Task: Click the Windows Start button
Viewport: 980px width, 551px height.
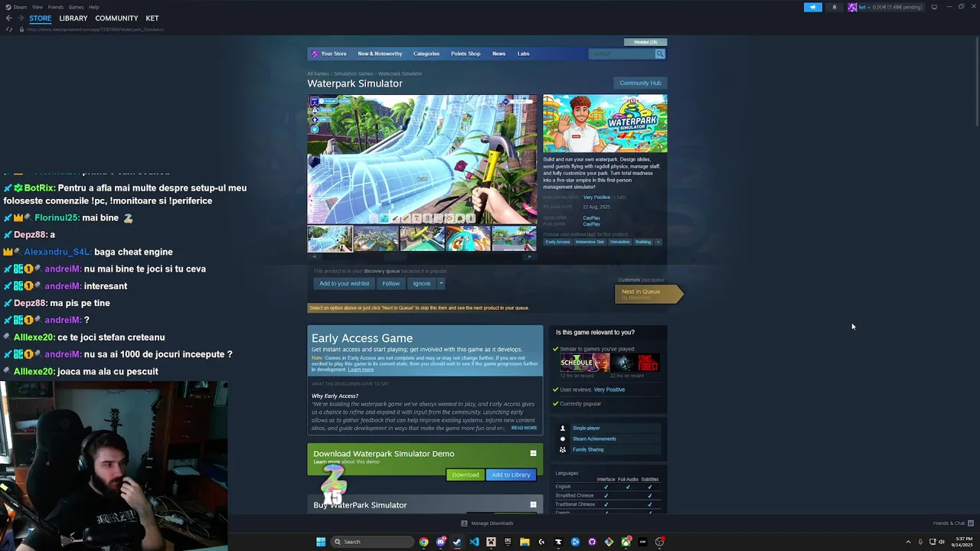Action: [321, 542]
